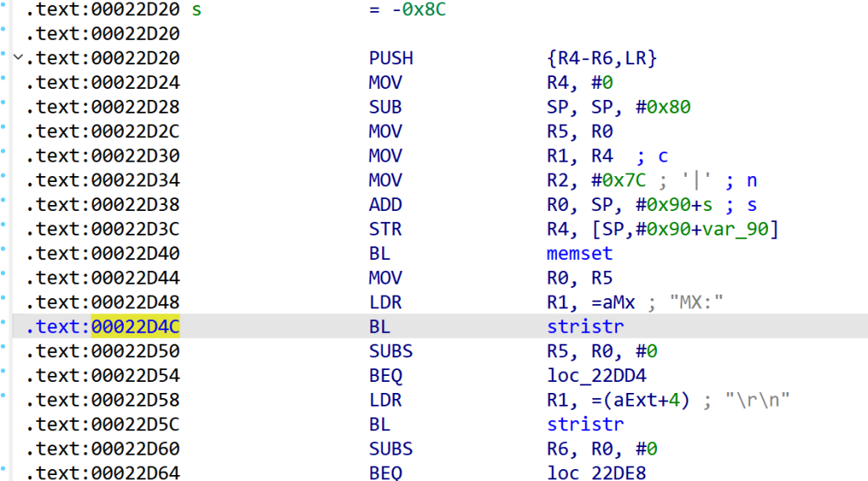Select the PUSH instruction mnemonic

391,58
